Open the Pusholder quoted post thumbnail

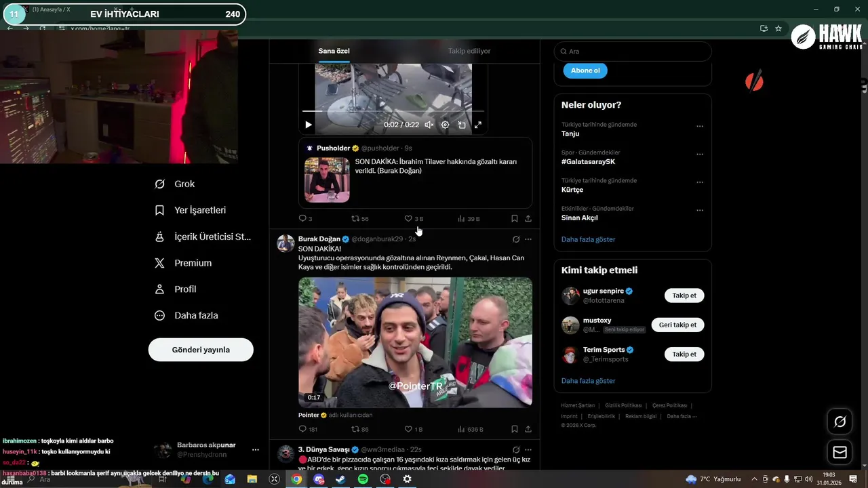[x=327, y=180]
